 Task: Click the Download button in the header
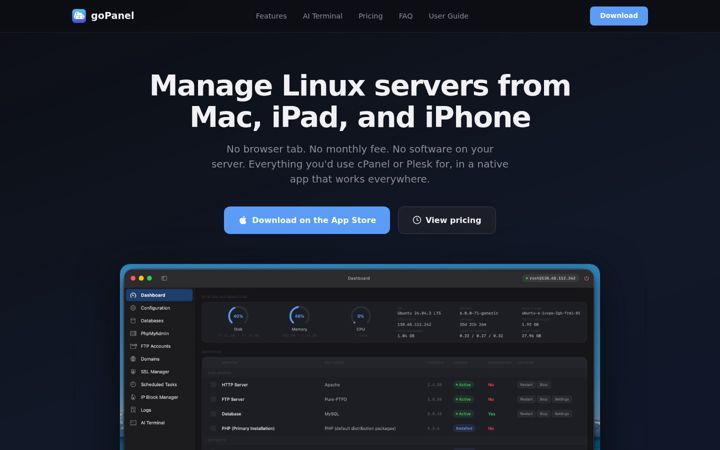point(619,16)
